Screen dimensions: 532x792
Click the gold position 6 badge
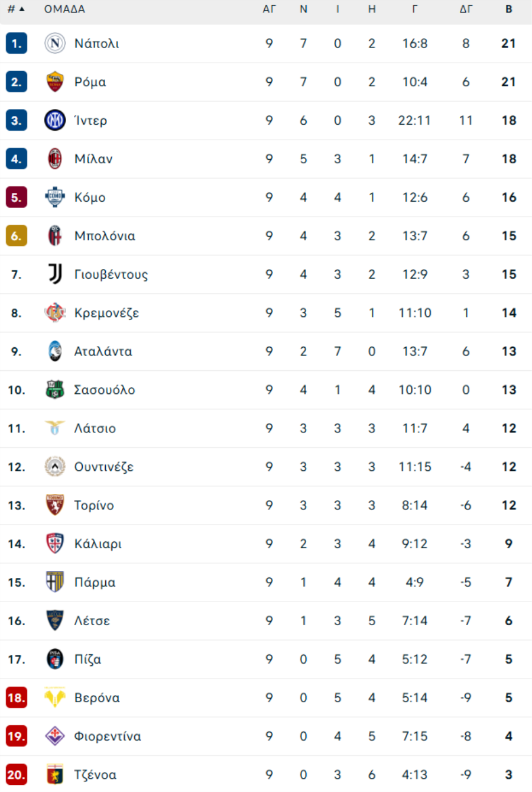[x=17, y=236]
